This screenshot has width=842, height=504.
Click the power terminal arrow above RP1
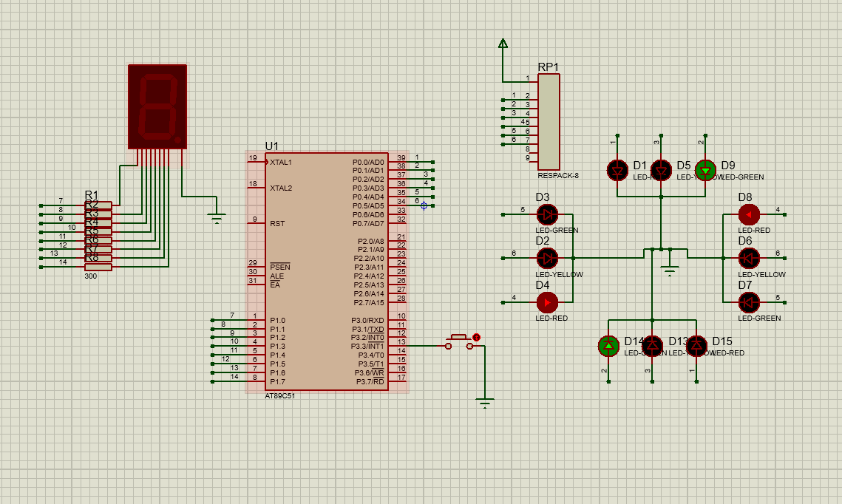click(x=503, y=44)
